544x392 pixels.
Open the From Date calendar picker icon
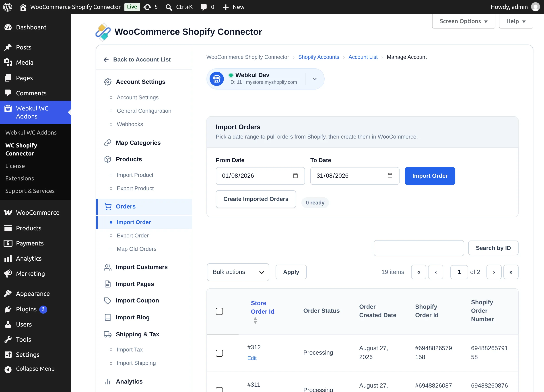295,176
